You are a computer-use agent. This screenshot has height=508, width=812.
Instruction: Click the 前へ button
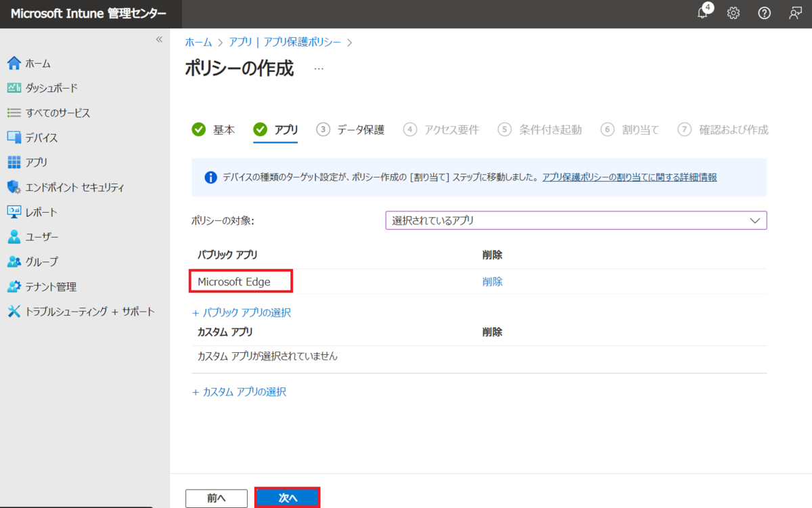pyautogui.click(x=216, y=498)
